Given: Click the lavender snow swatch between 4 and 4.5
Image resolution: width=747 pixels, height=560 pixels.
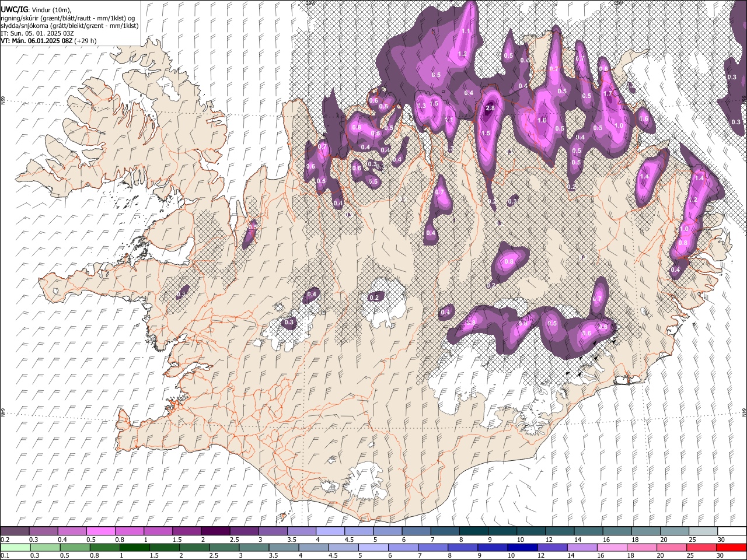Looking at the screenshot, I should tap(330, 531).
